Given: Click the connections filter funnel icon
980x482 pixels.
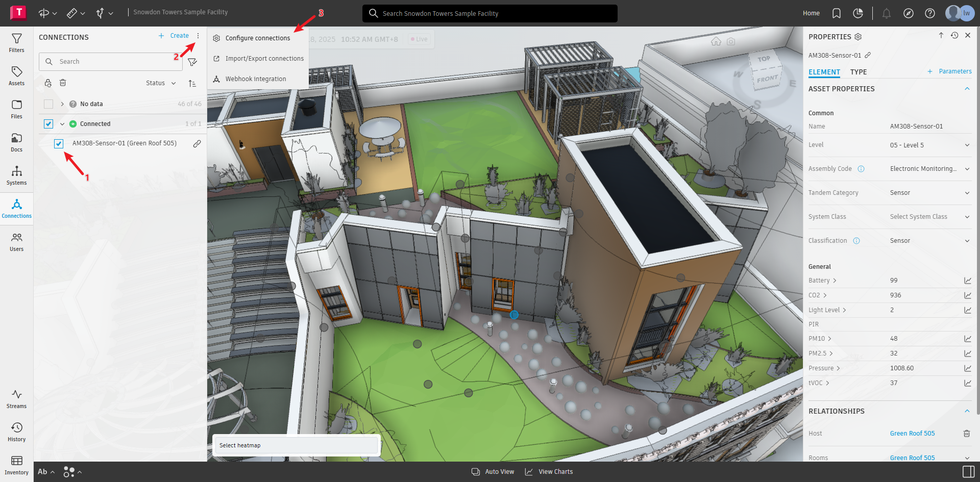Looking at the screenshot, I should click(x=192, y=62).
